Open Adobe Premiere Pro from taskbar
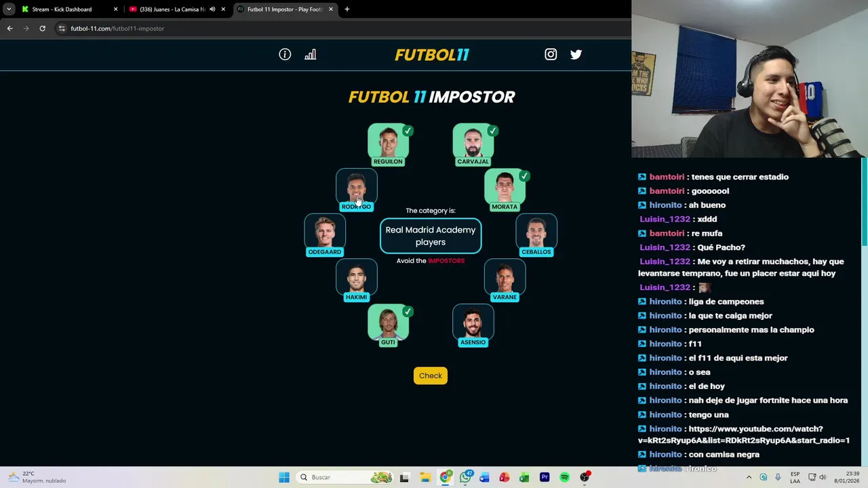The width and height of the screenshot is (868, 488). [545, 477]
